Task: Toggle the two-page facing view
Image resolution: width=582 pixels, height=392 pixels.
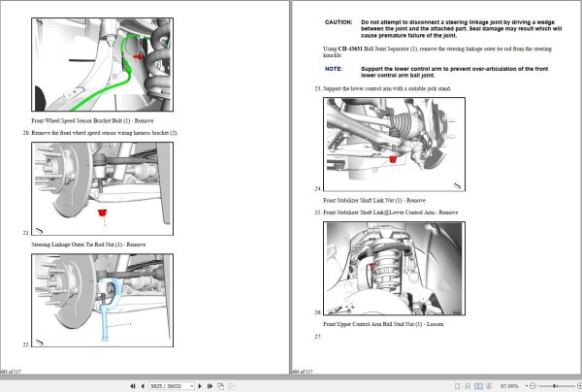Action: tap(478, 386)
